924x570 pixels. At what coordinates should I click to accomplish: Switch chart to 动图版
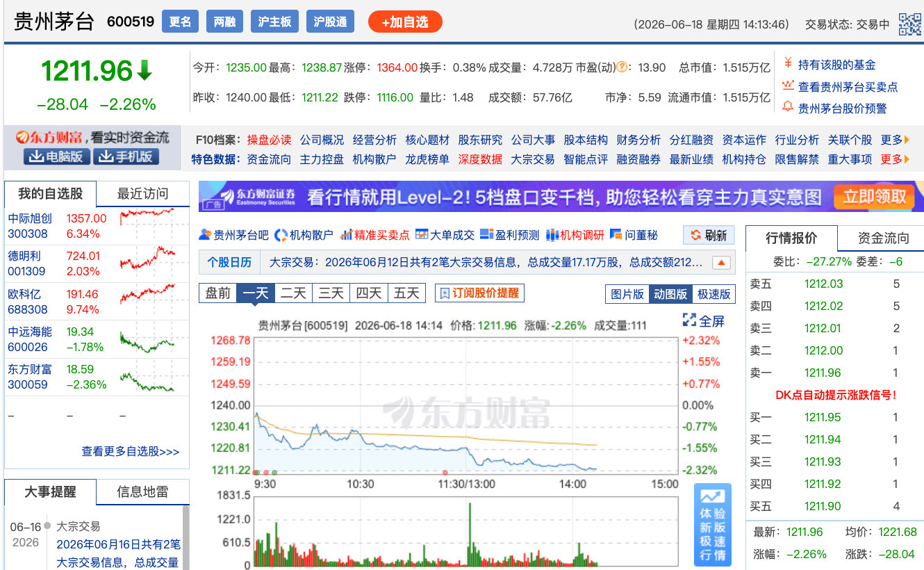[670, 294]
